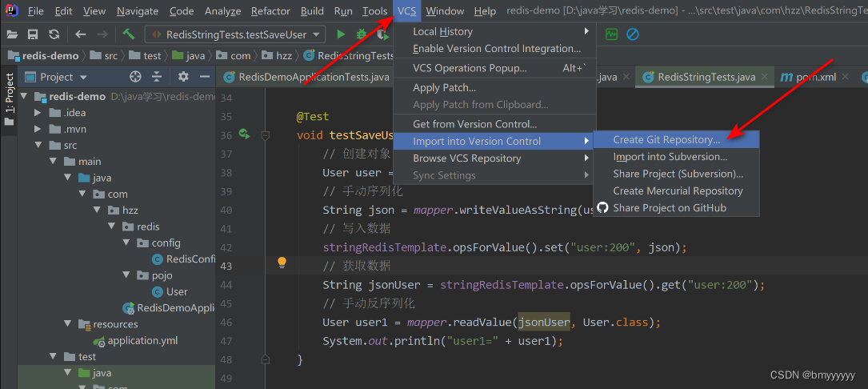Click line number 45 in the gutter
This screenshot has height=389, width=868.
click(226, 303)
